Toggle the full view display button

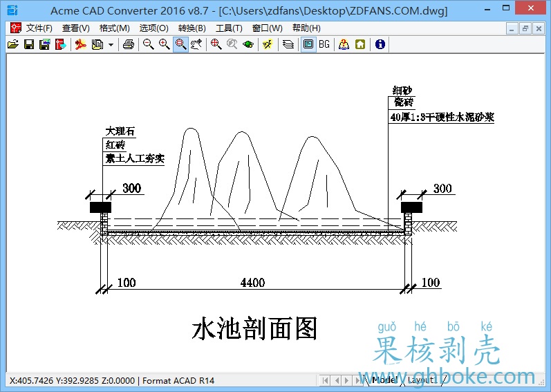308,44
